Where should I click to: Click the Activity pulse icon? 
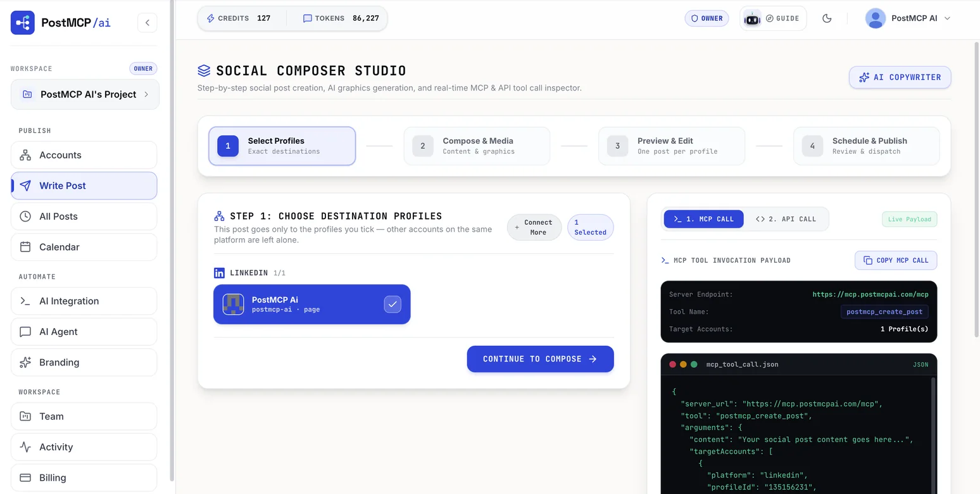coord(25,447)
